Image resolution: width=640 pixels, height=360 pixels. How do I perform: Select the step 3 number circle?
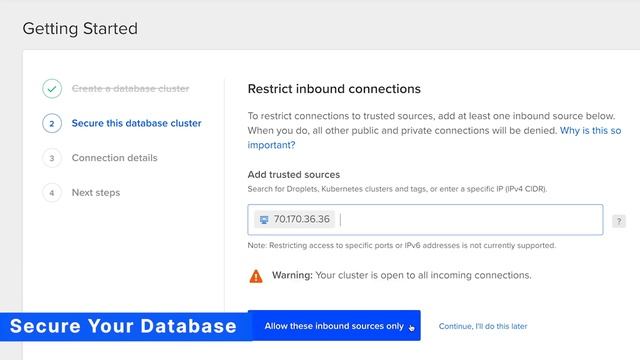point(52,158)
